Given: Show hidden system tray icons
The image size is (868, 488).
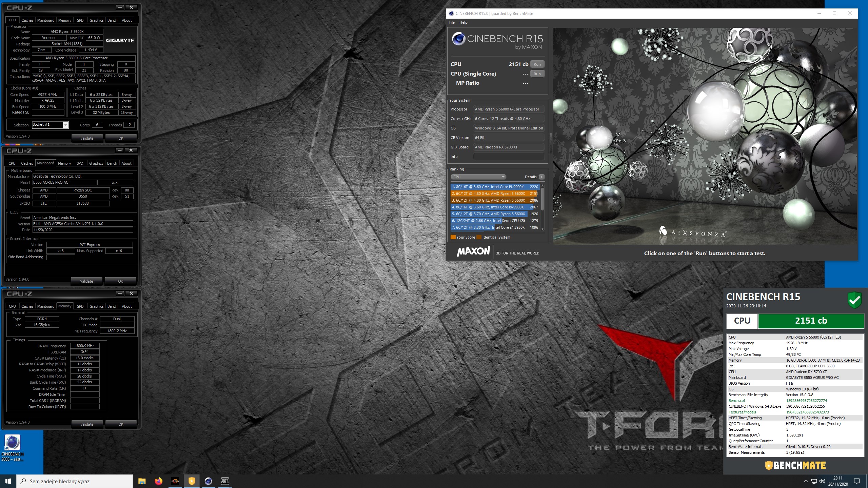Looking at the screenshot, I should coord(806,481).
